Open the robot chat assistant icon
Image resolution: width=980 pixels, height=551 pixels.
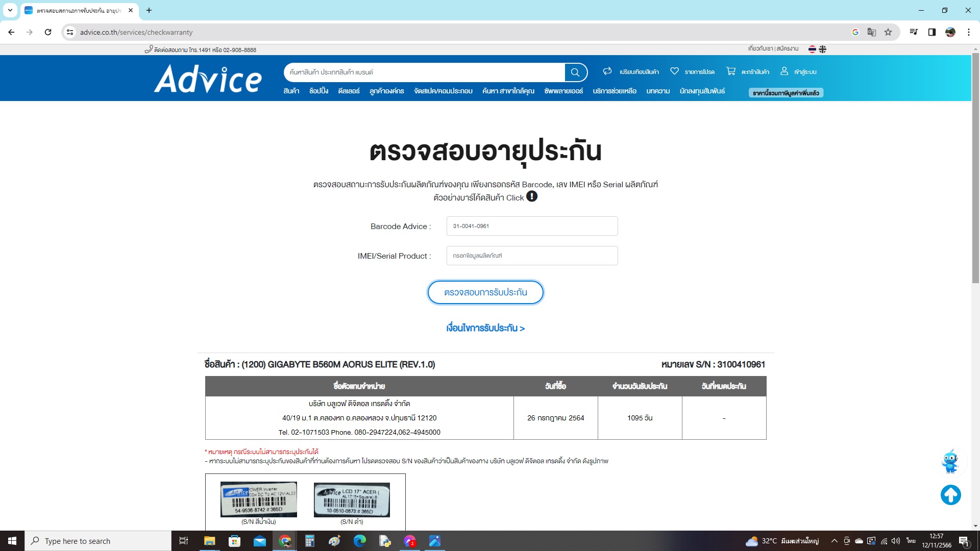tap(950, 462)
